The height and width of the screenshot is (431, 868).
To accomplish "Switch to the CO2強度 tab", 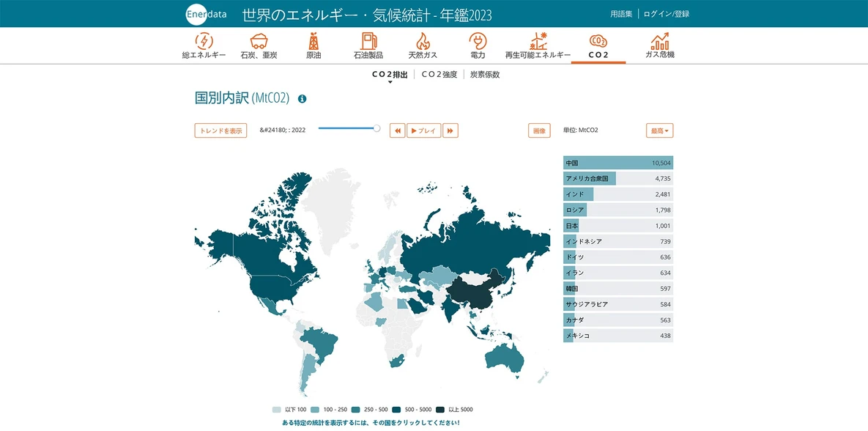I will (x=439, y=75).
